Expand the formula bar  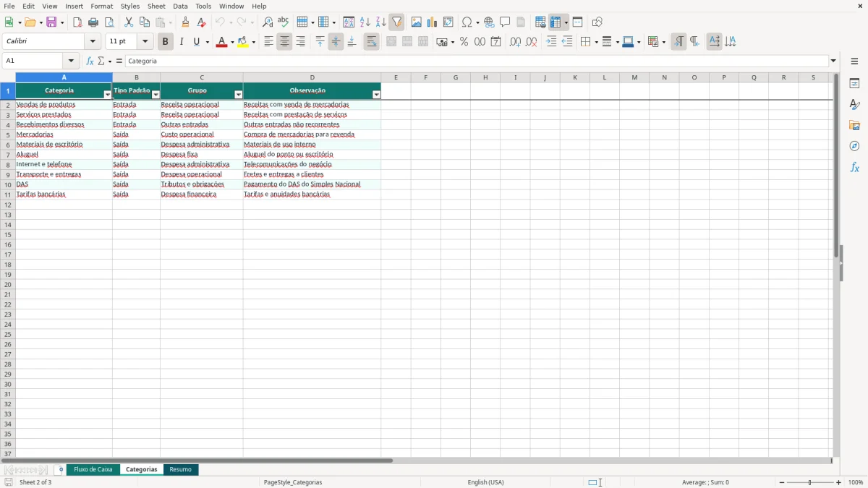point(833,61)
